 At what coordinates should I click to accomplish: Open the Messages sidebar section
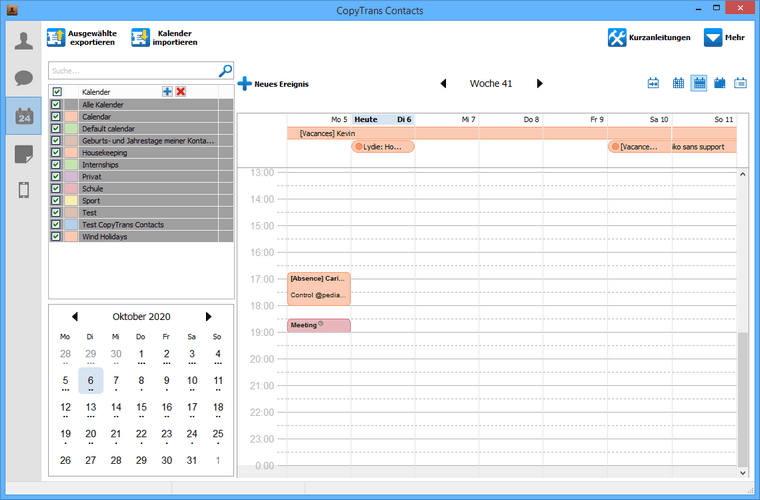(23, 78)
